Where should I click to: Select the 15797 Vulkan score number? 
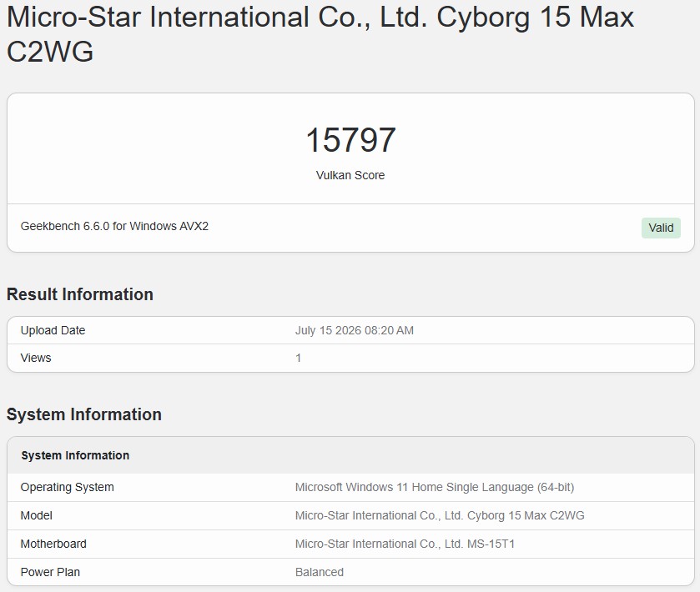pyautogui.click(x=350, y=140)
